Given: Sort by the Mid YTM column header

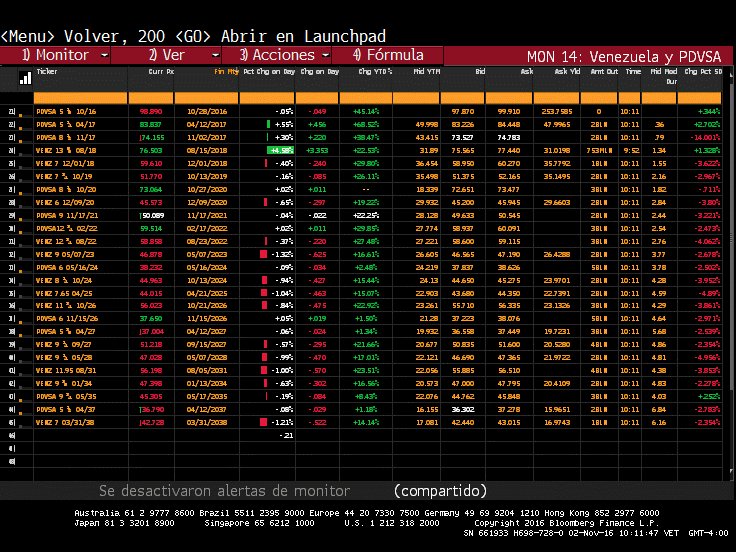Looking at the screenshot, I should pyautogui.click(x=427, y=71).
